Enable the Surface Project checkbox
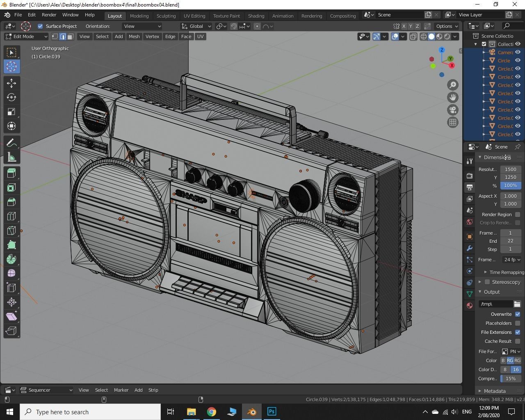Viewport: 525px width, 420px height. point(40,26)
